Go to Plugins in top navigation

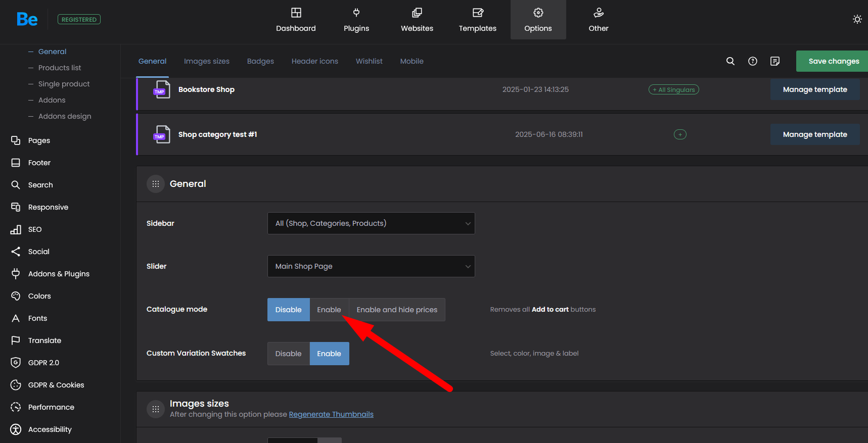(356, 20)
